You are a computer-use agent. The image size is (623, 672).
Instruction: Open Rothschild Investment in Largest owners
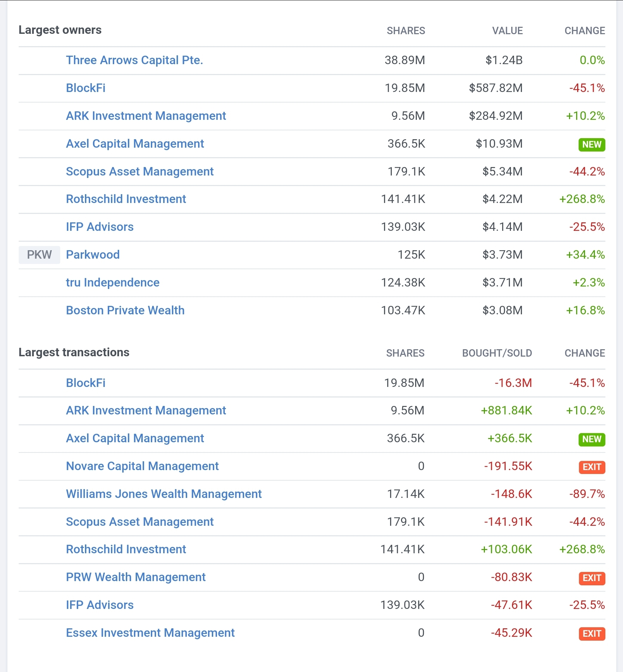(126, 199)
